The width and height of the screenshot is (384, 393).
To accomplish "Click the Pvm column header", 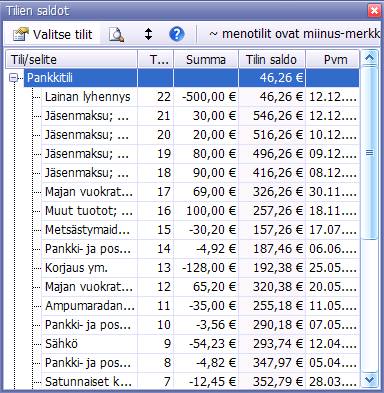I will pos(333,60).
